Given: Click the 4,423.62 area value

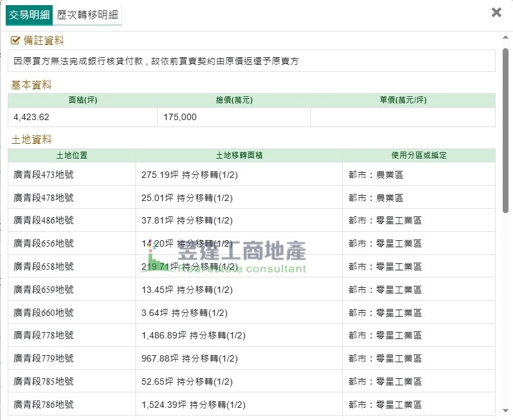Looking at the screenshot, I should pos(31,117).
